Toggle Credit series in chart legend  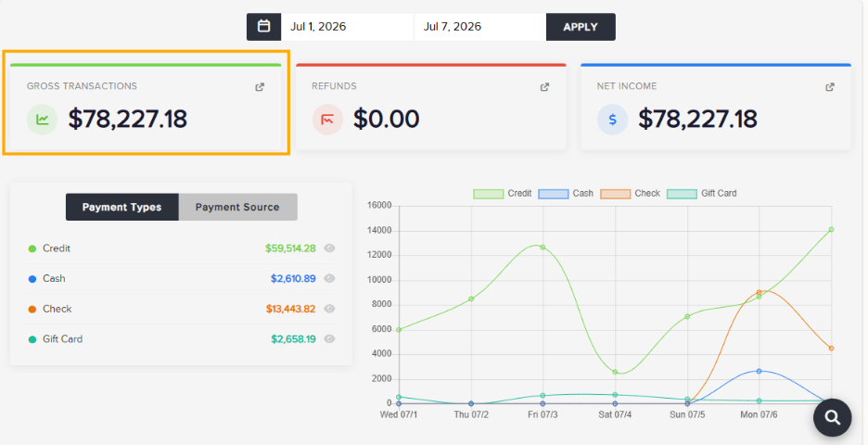(x=502, y=193)
